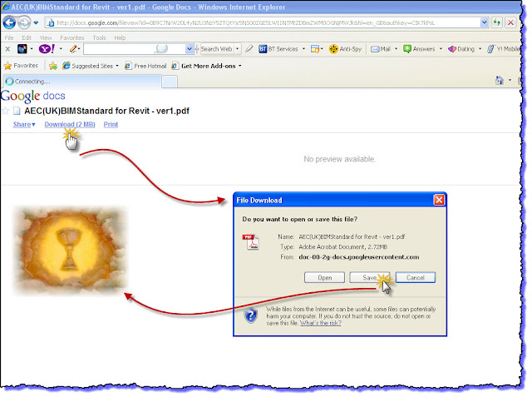532x397 pixels.
Task: Click the PDF file icon in the dialog
Action: pyautogui.click(x=250, y=242)
